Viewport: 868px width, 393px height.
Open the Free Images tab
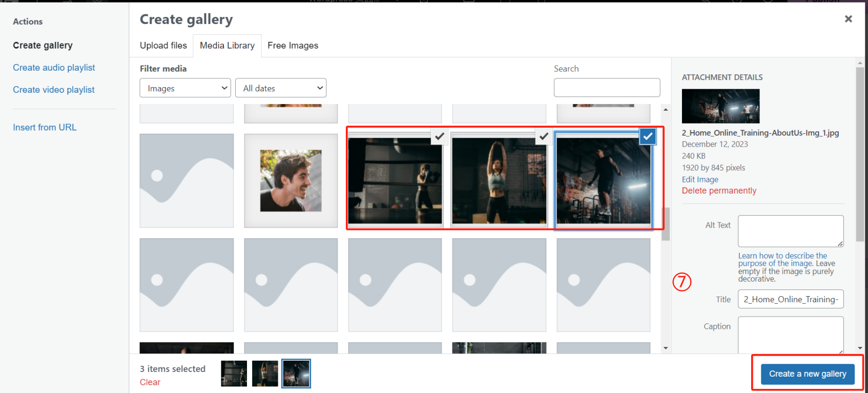(293, 46)
